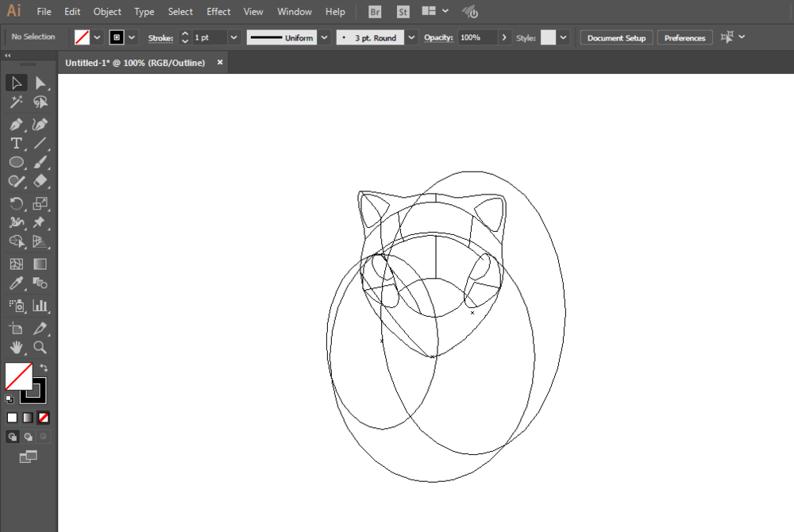Select the Symbol Sprayer tool
Viewport: 794px width, 532px height.
[x=16, y=306]
